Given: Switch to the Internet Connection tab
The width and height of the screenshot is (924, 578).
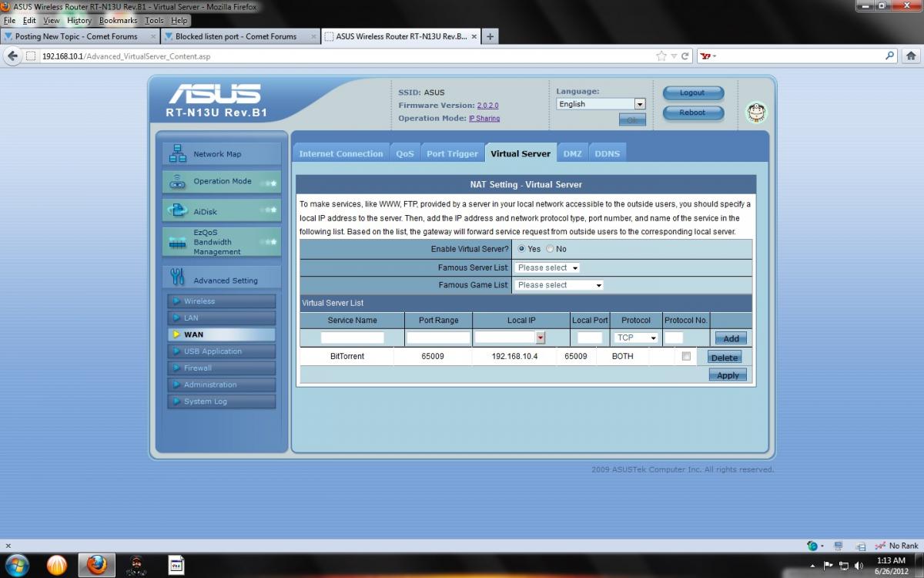Looking at the screenshot, I should coord(341,153).
